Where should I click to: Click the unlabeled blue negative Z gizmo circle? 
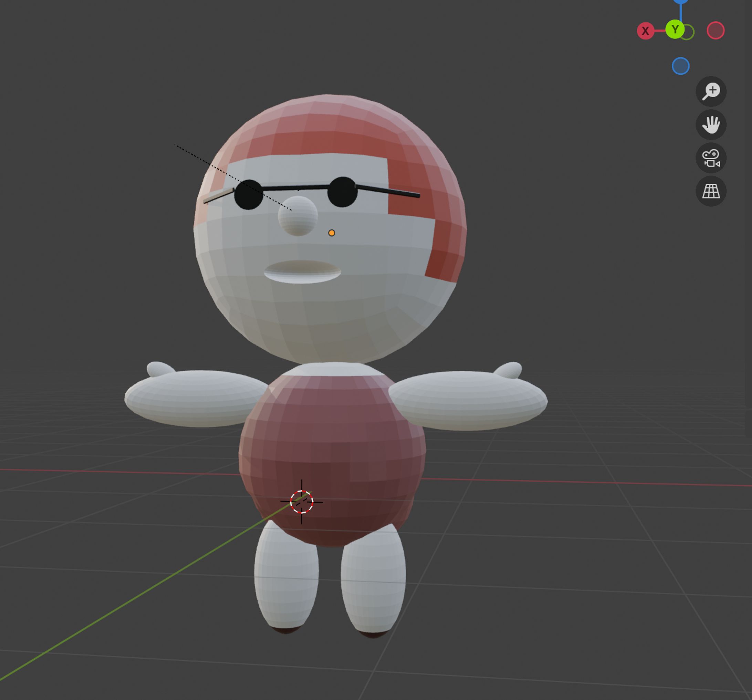point(680,66)
